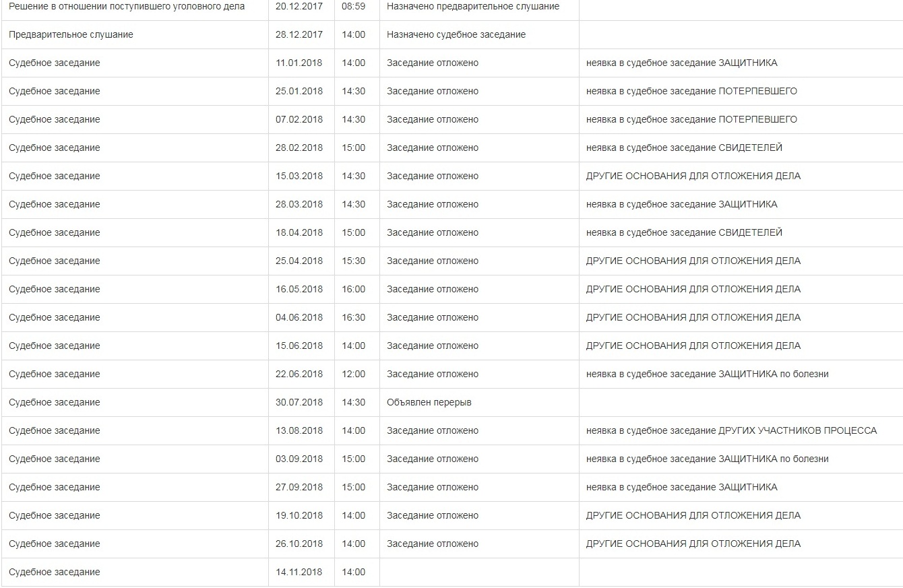Select the date 15.03.2018

click(x=299, y=176)
